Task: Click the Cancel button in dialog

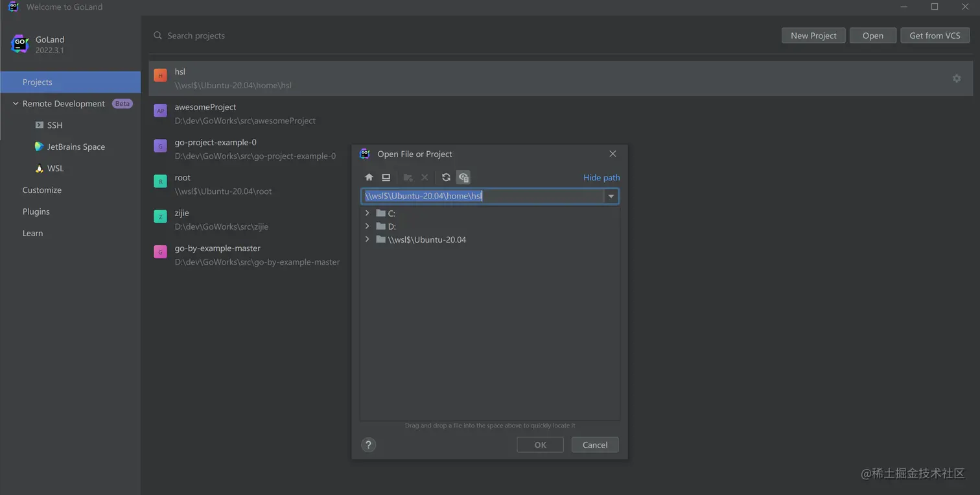Action: click(x=595, y=445)
